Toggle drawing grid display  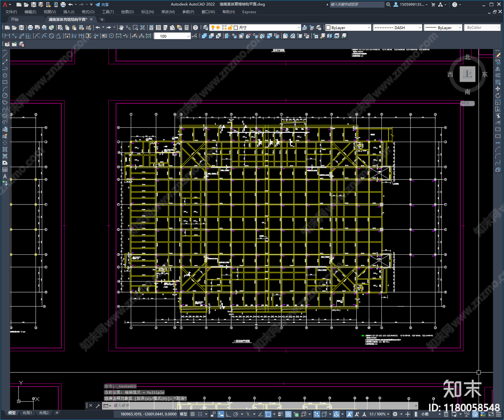pyautogui.click(x=192, y=414)
